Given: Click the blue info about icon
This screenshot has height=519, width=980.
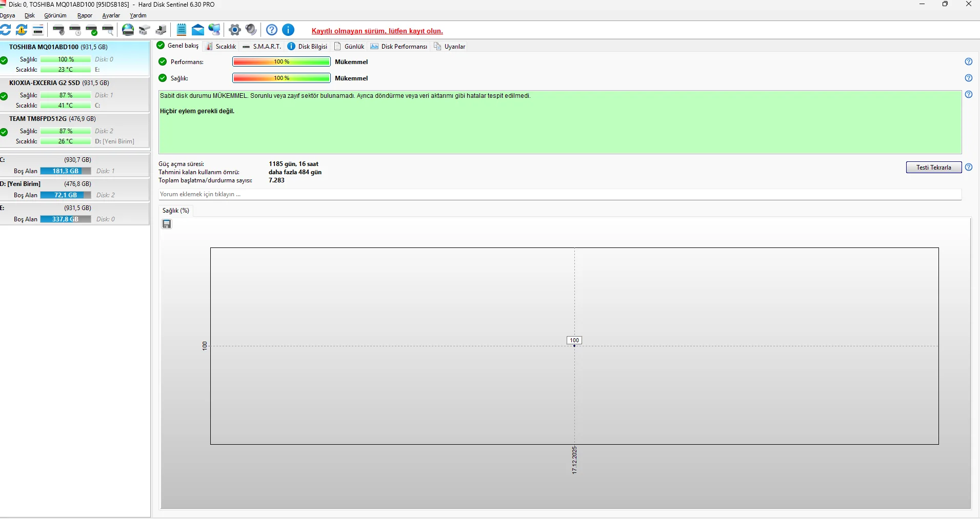Looking at the screenshot, I should pos(289,30).
